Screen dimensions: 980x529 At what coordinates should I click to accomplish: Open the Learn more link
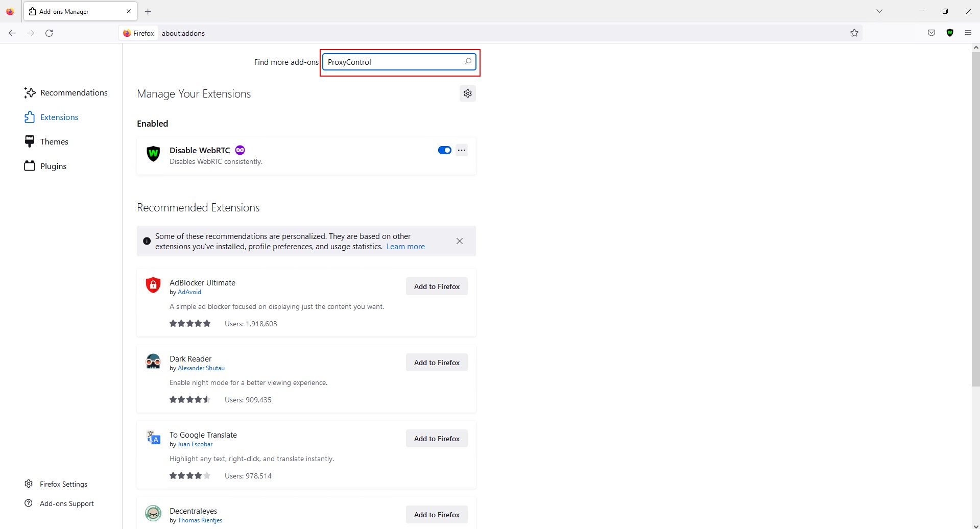coord(405,247)
